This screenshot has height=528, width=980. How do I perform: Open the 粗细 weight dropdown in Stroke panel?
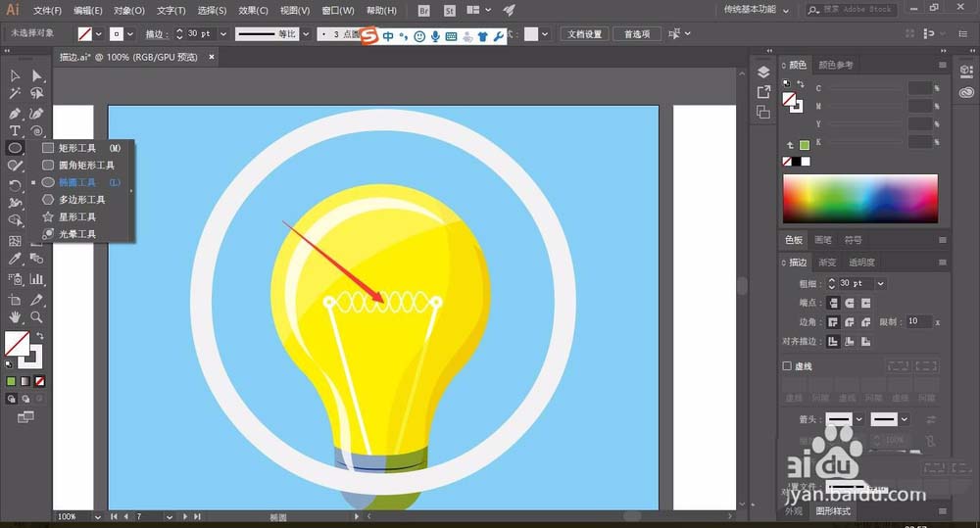click(881, 284)
